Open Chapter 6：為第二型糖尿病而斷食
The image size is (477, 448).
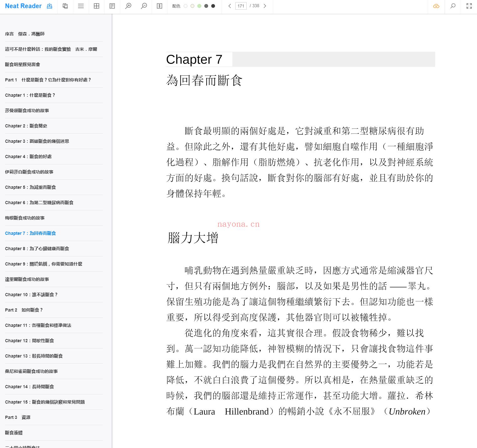pos(54,203)
